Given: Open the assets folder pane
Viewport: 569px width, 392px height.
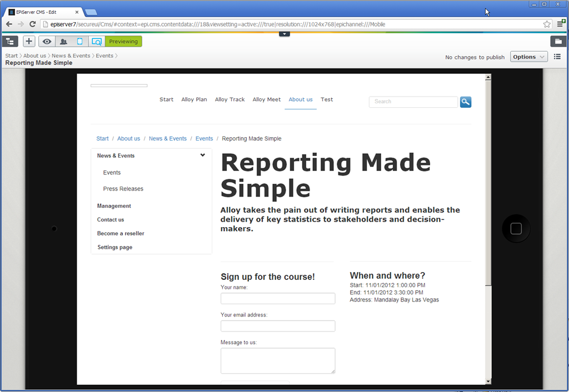Looking at the screenshot, I should [558, 42].
